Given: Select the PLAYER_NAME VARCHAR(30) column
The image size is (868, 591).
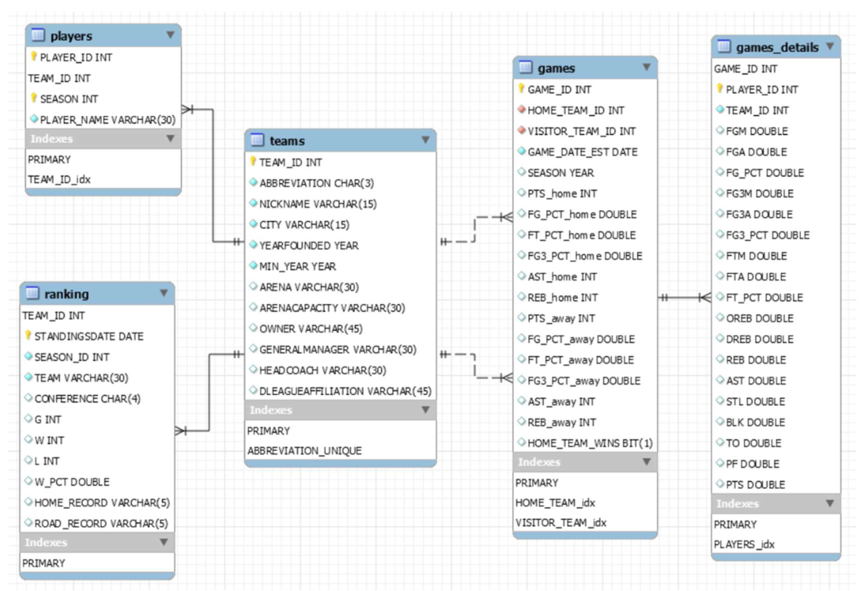Looking at the screenshot, I should click(x=107, y=120).
